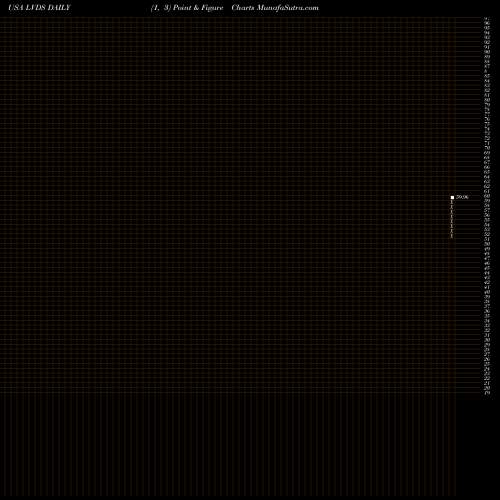500x500 pixels.
Task: Open the MunafaSutra.com link
Action: pos(288,8)
